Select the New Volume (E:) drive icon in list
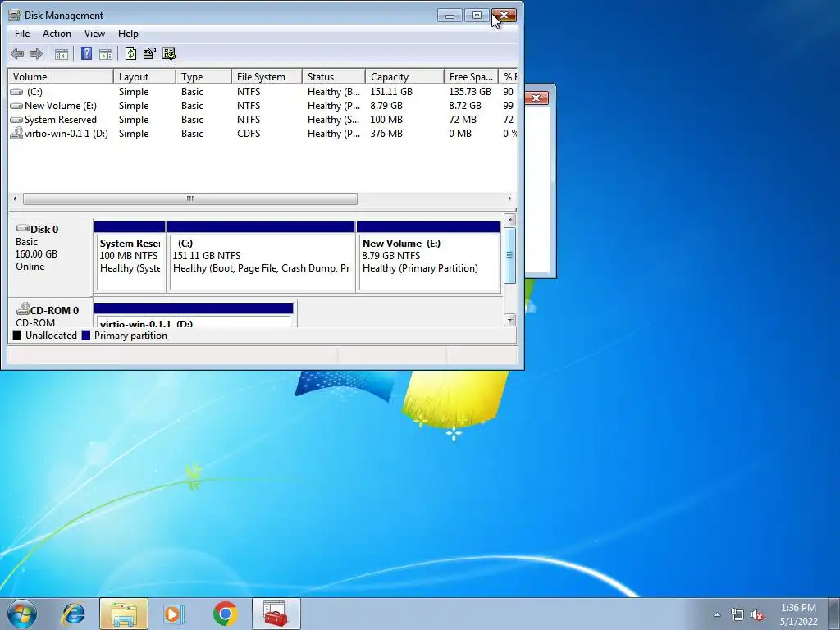Screen dimensions: 840x630 pos(16,106)
